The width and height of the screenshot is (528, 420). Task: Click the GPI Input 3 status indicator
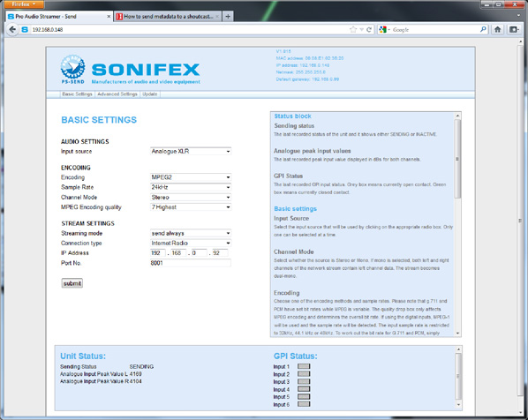[x=304, y=381]
